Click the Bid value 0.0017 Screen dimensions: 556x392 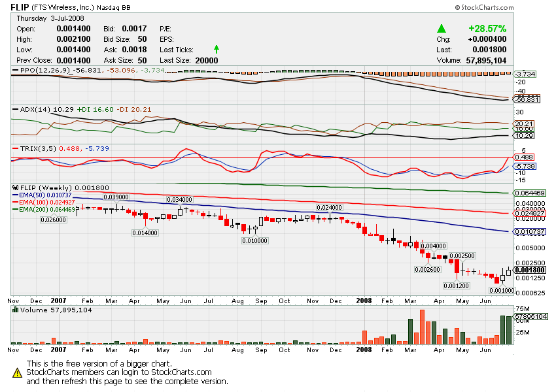point(134,29)
